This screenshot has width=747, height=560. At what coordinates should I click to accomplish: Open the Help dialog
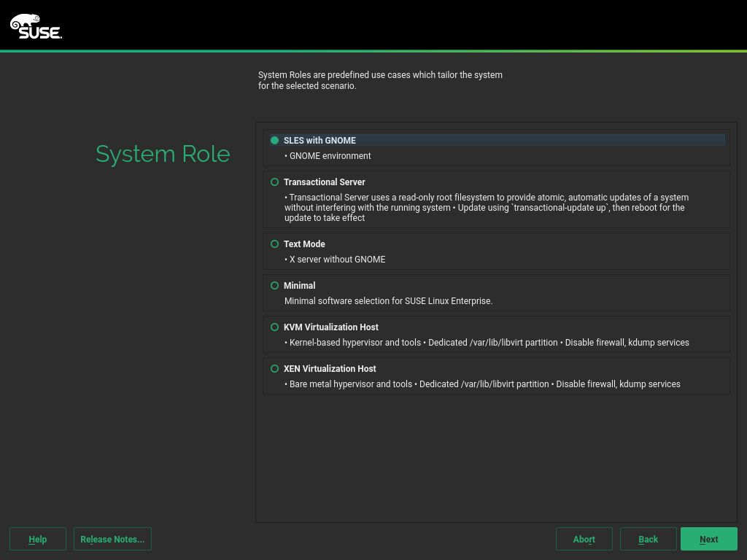point(38,539)
